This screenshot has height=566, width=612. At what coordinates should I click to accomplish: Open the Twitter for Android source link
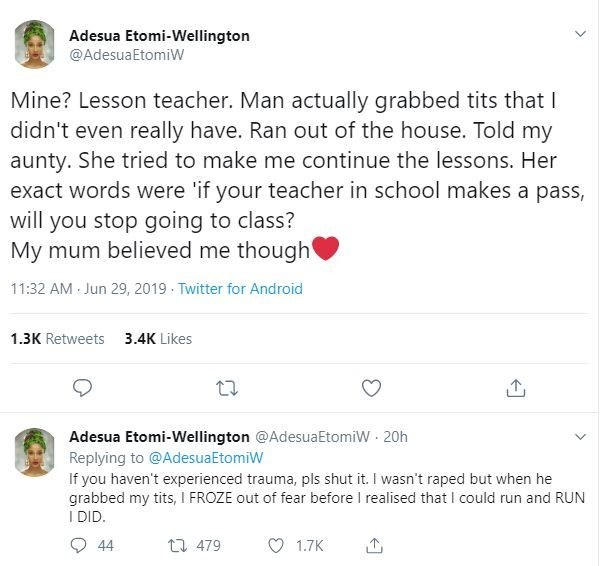pos(240,289)
